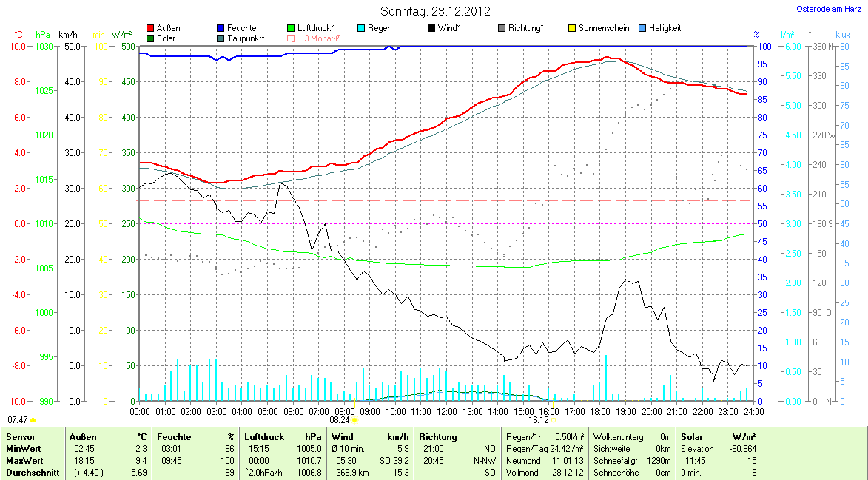Click the date title Sonntag, 23.12.2012
Viewport: 868px width, 480px height.
pos(434,11)
